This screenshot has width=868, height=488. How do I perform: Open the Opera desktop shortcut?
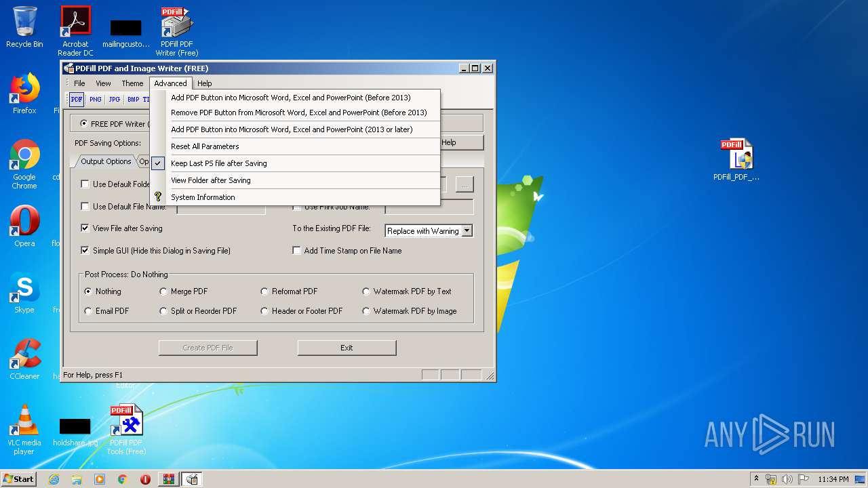[24, 226]
